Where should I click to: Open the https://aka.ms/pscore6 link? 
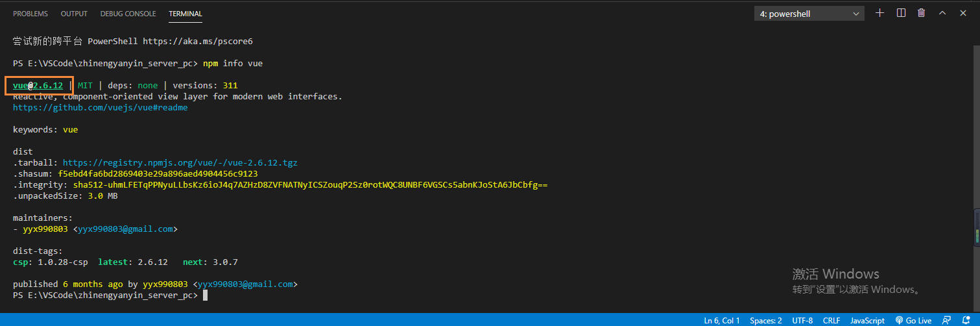[x=197, y=41]
